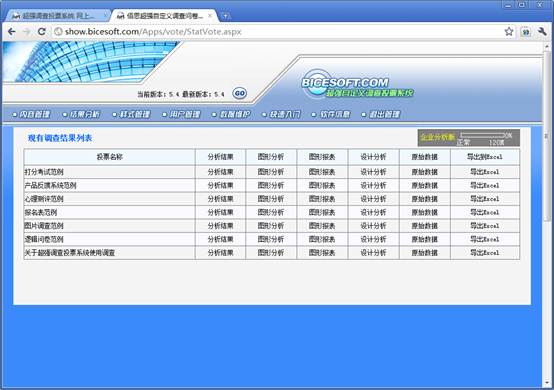This screenshot has width=554, height=390.
Task: Switch to the first browser tab
Action: click(x=58, y=16)
